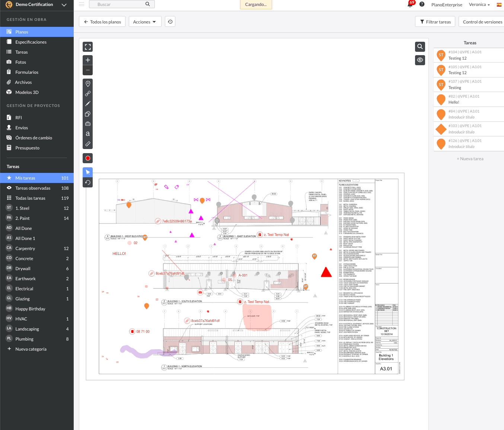Collapse the sidebar hamburger menu
The height and width of the screenshot is (430, 504).
click(x=82, y=4)
